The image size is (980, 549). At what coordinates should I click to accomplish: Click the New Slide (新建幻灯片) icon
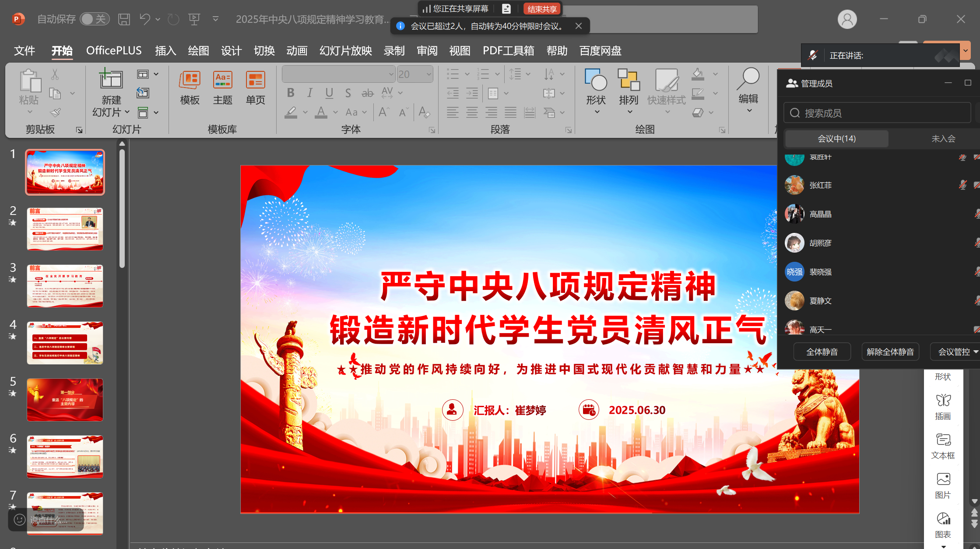(x=111, y=80)
